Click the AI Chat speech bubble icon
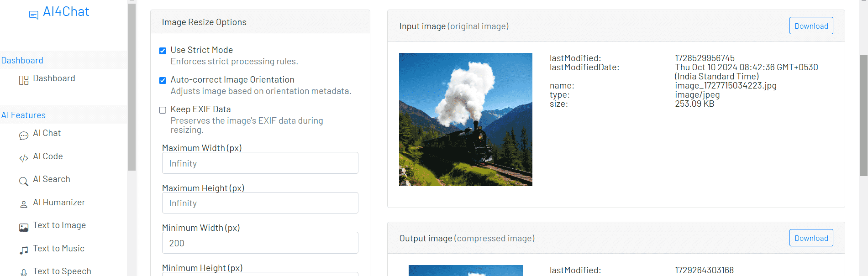This screenshot has height=276, width=868. pos(24,135)
